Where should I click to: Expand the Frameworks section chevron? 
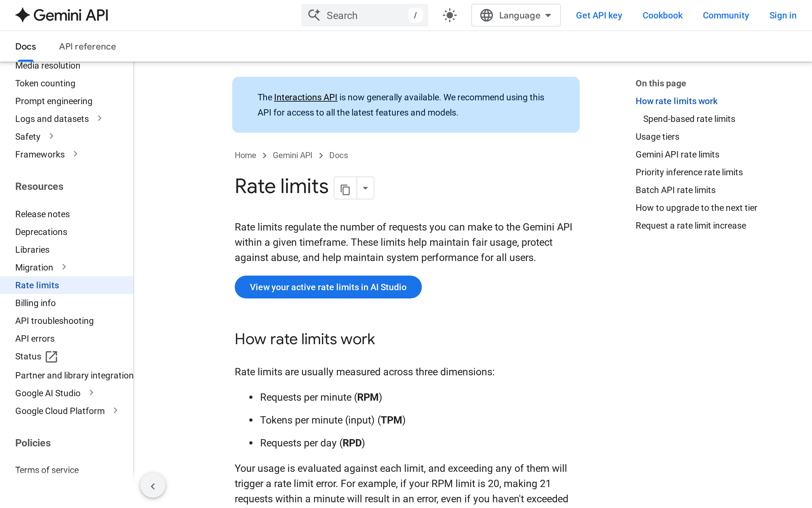point(75,154)
